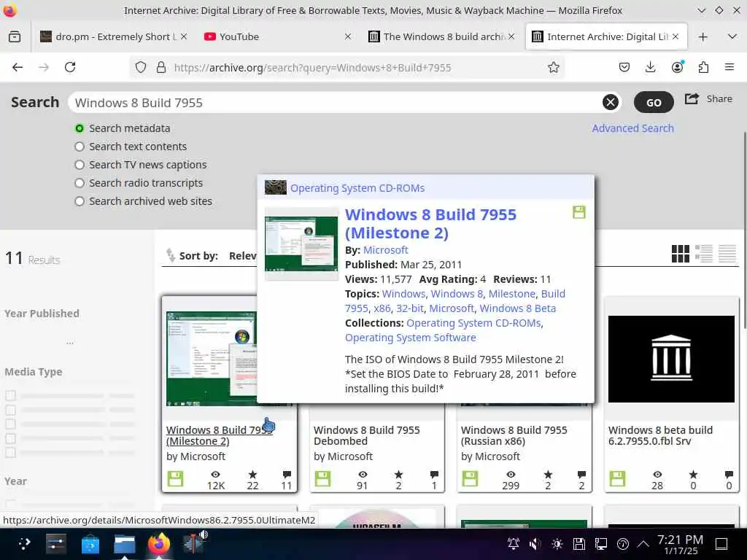This screenshot has width=747, height=560.
Task: Open the volume control in tray
Action: click(x=535, y=544)
